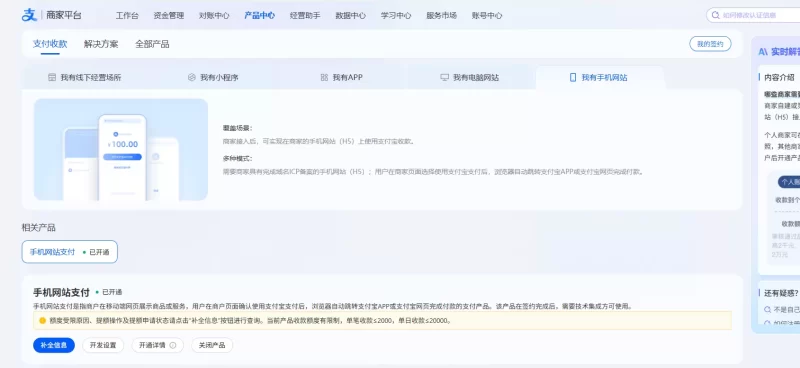800x368 pixels.
Task: Click the quota limit notice text
Action: pos(250,321)
